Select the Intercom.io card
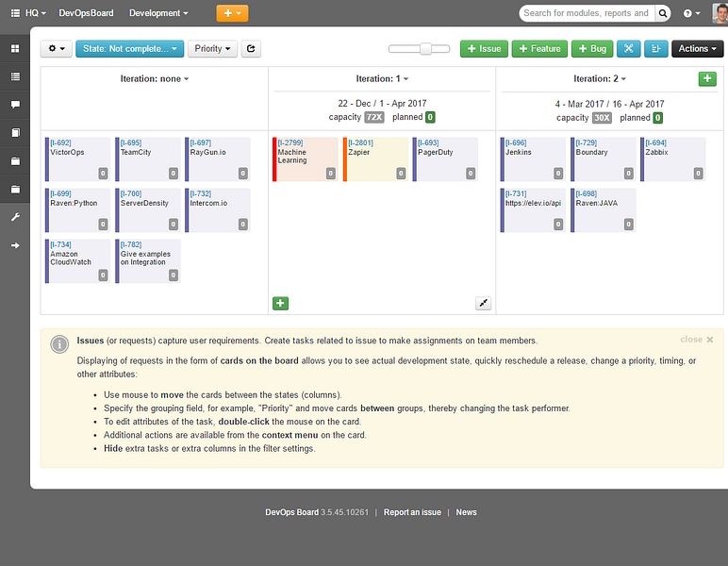The image size is (728, 566). [x=218, y=210]
